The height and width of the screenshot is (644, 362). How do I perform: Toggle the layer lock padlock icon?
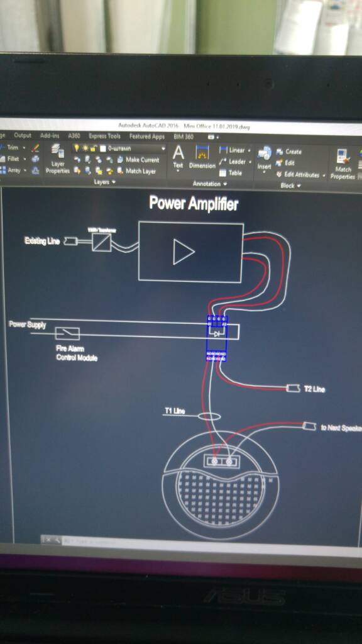tap(93, 148)
